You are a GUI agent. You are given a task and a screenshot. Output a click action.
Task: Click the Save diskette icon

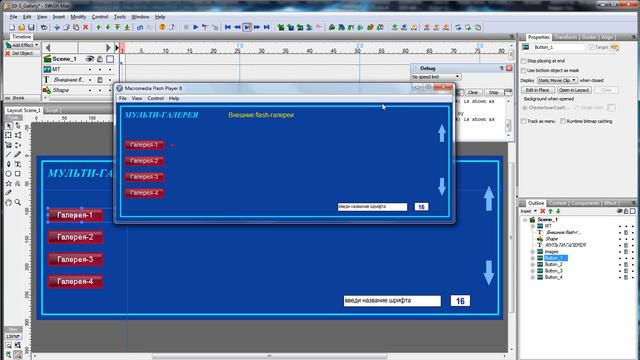point(31,27)
